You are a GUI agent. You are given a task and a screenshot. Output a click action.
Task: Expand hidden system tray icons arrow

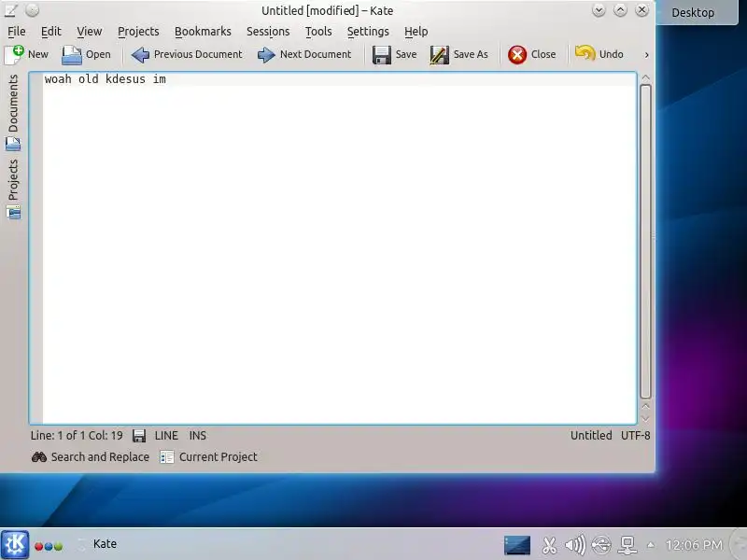point(650,545)
